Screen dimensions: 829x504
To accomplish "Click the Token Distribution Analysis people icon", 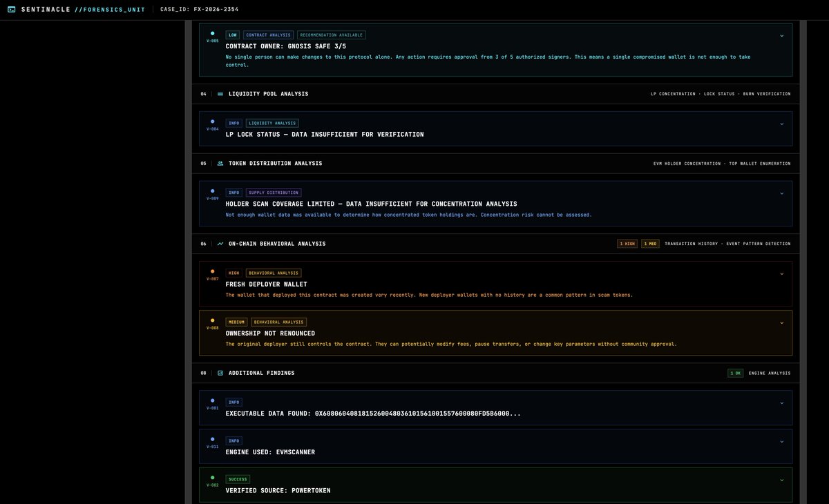I will (x=220, y=164).
